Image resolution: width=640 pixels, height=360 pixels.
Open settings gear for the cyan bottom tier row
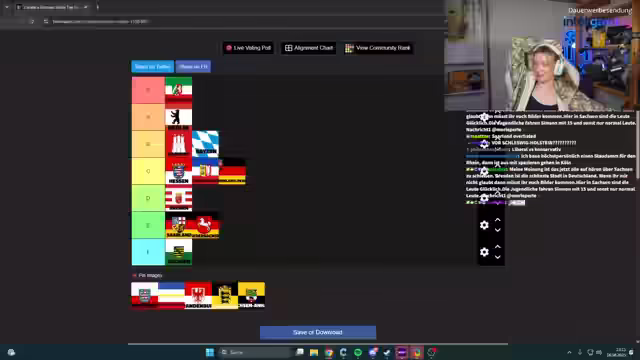click(x=484, y=252)
